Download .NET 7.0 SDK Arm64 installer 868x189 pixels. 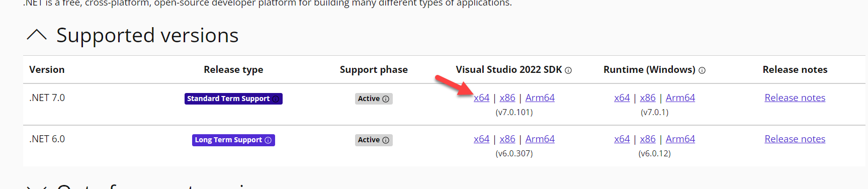[540, 98]
